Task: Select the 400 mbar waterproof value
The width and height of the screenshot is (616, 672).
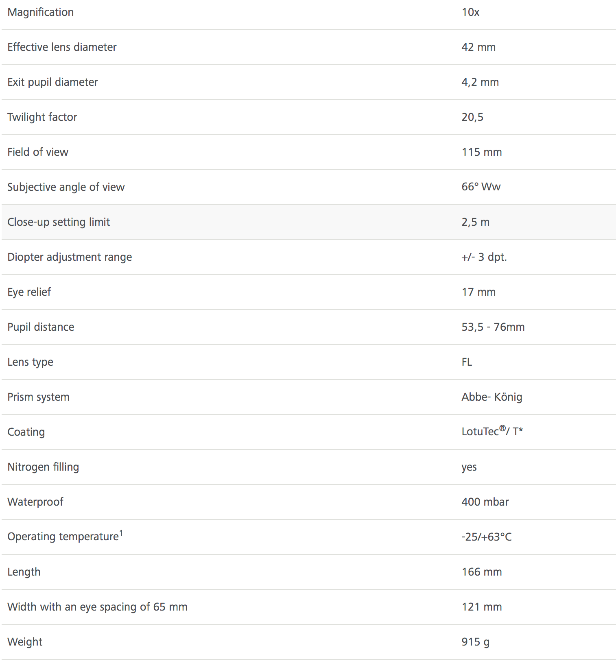Action: point(485,502)
